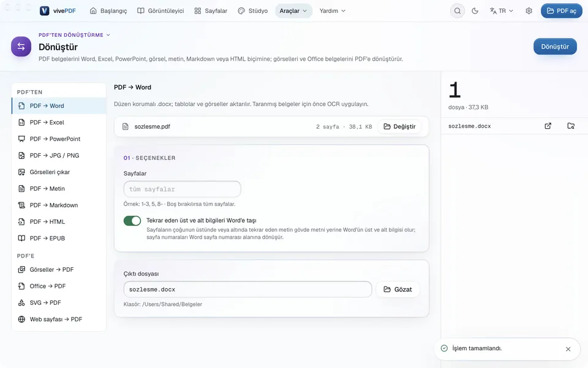The image size is (588, 368).
Task: Click the purple Dönüştür swap icon
Action: point(21,47)
